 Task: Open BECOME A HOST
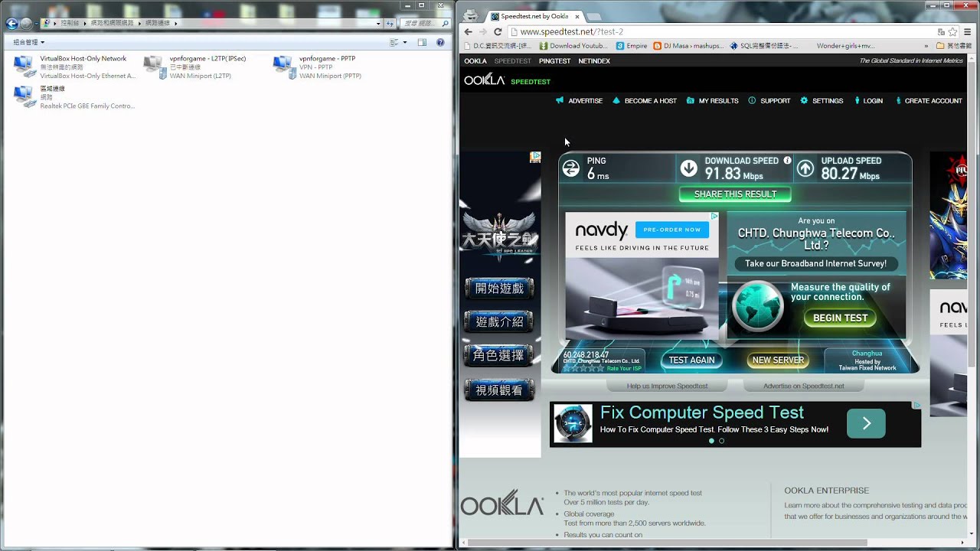pyautogui.click(x=644, y=100)
